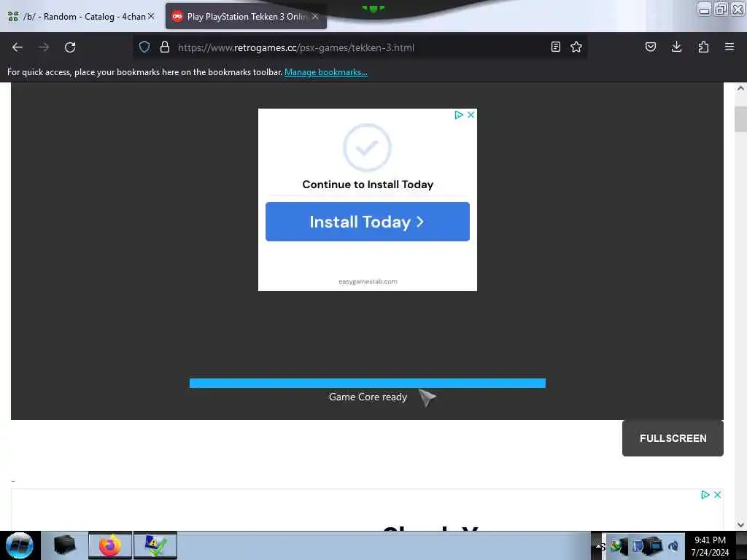Go back using the browser back arrow

(x=18, y=47)
